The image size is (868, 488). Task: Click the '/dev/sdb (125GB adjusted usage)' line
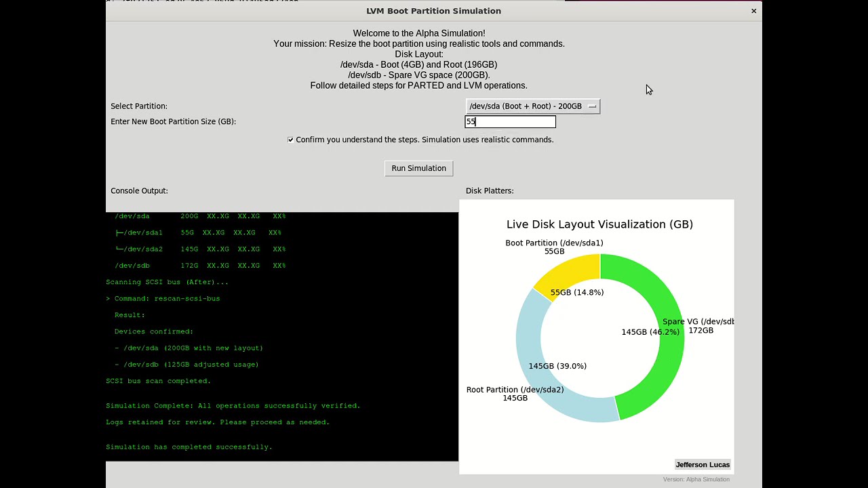point(186,365)
